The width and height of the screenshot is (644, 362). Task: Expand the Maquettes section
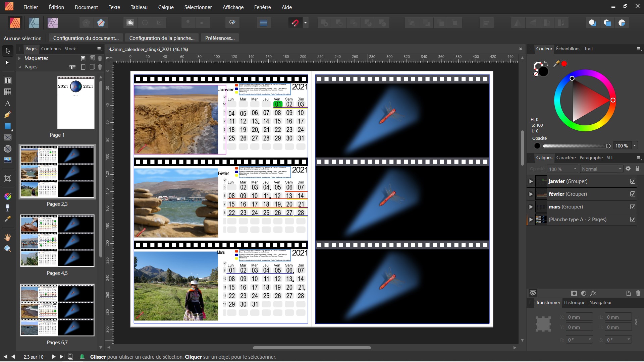click(20, 58)
